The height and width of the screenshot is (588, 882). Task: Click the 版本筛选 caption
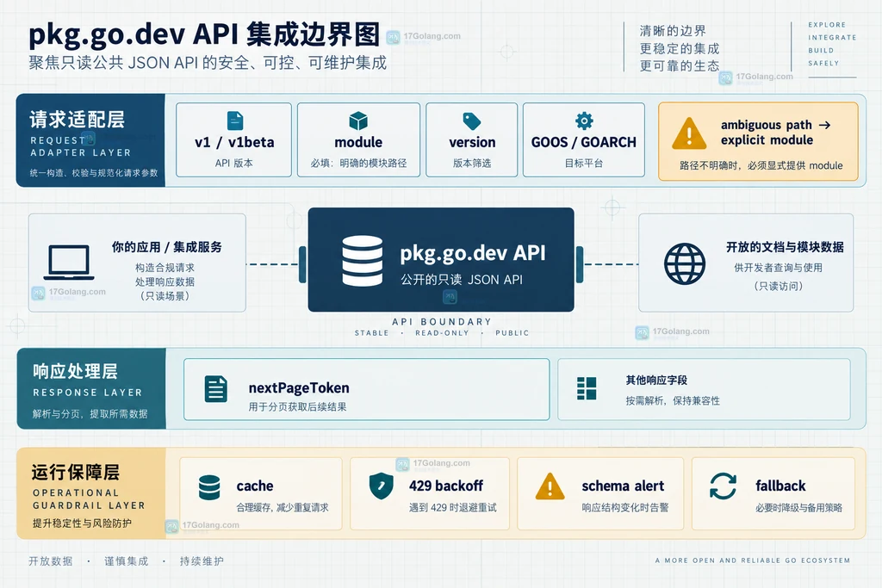(472, 163)
